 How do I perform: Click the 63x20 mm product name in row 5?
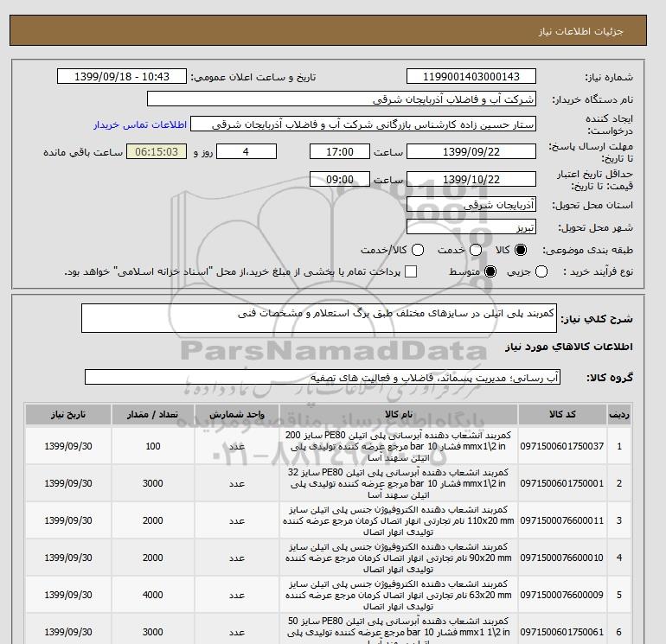(399, 595)
